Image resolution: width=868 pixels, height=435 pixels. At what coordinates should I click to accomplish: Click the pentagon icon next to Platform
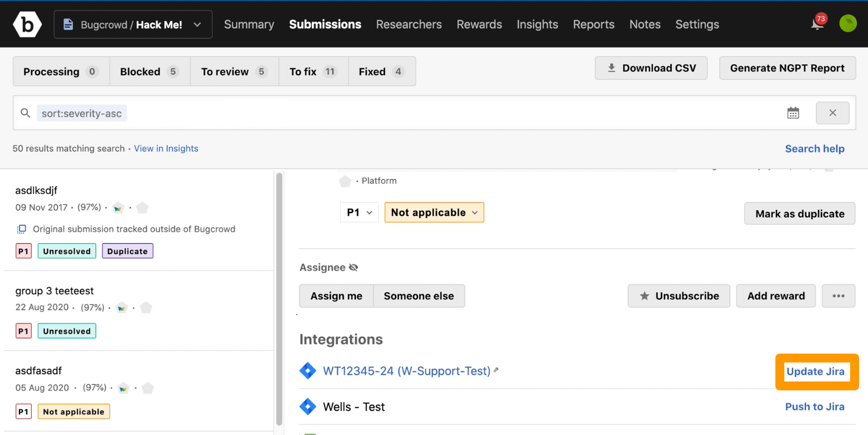click(x=345, y=181)
